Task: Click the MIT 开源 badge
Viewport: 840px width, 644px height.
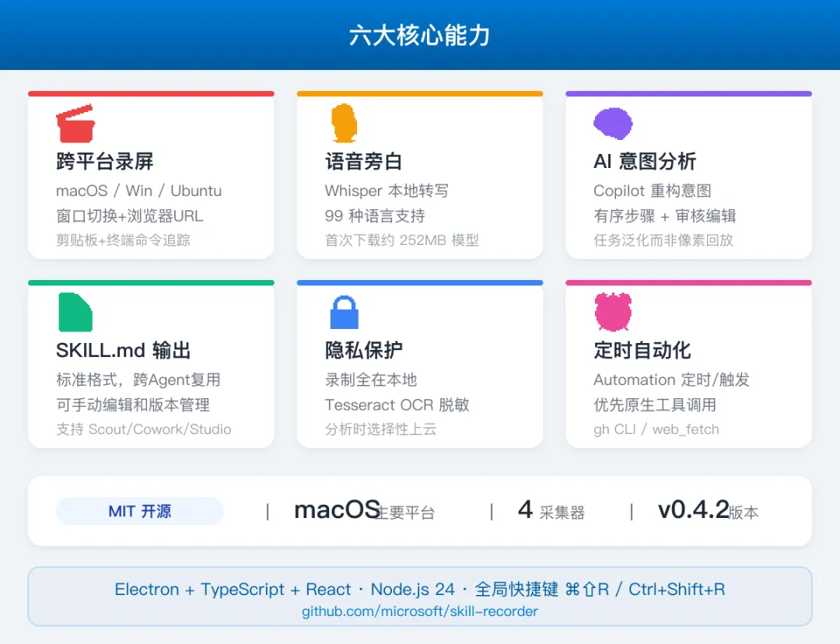Action: [x=140, y=511]
